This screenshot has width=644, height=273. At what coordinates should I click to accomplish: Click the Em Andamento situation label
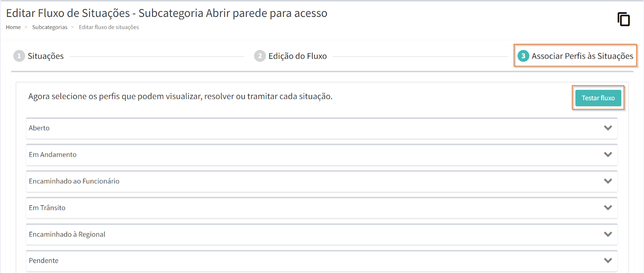53,155
